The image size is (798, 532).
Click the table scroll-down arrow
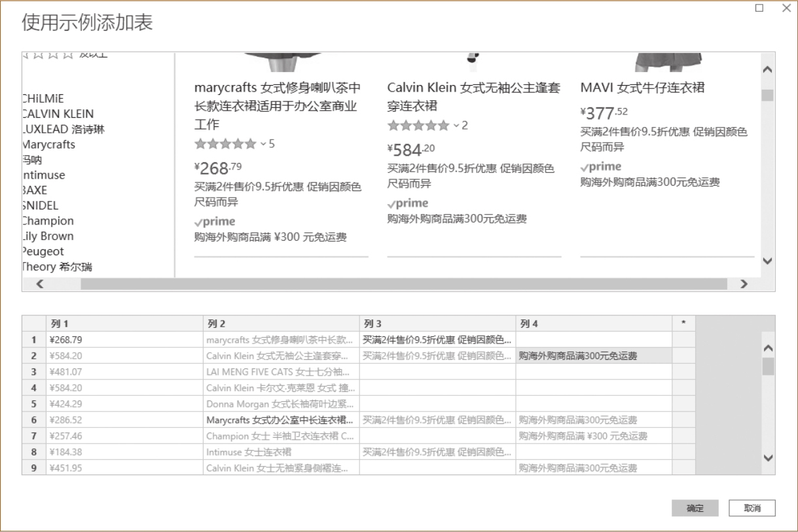tap(769, 457)
